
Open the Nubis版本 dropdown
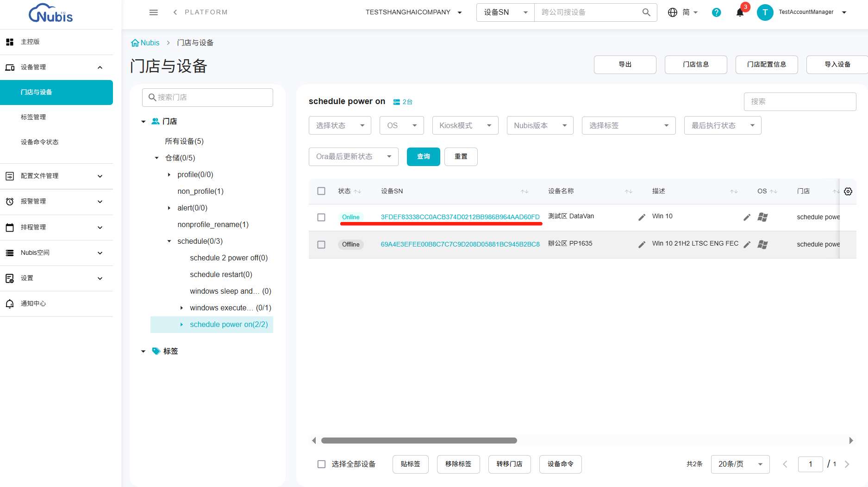click(540, 125)
